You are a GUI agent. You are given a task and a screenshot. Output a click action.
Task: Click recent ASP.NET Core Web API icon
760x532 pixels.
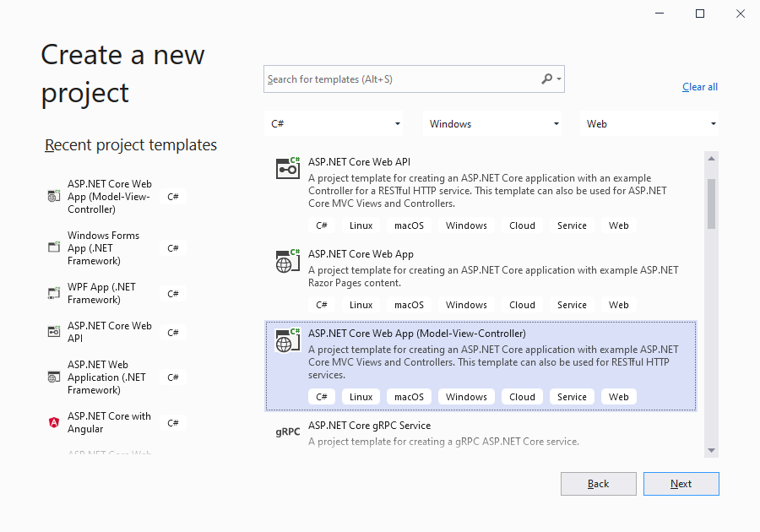(54, 332)
